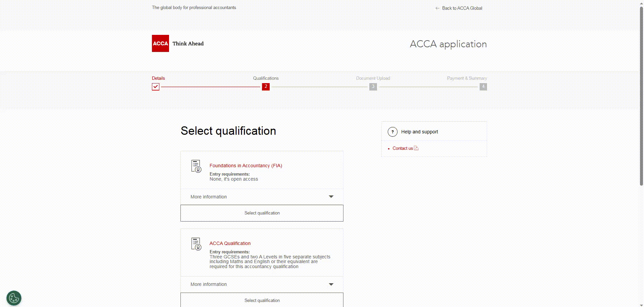Click the Help and support question mark icon
Viewport: 644px width, 307px height.
392,132
